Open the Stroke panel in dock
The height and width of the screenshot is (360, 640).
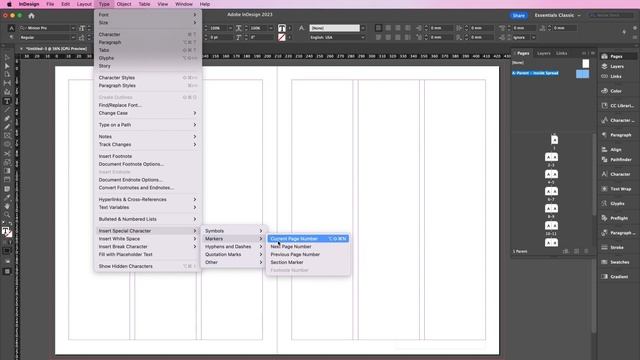click(612, 247)
